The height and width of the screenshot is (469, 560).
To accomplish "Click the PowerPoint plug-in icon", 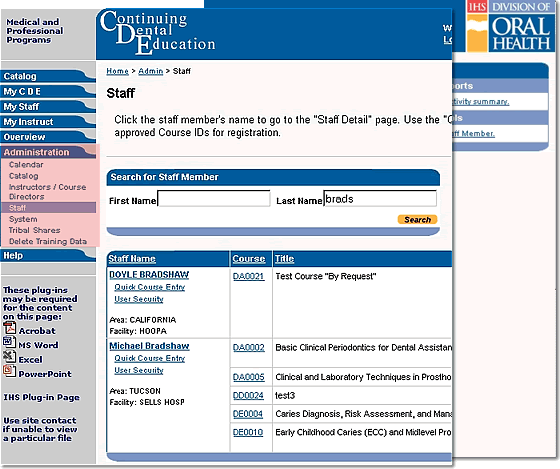I will coord(10,371).
